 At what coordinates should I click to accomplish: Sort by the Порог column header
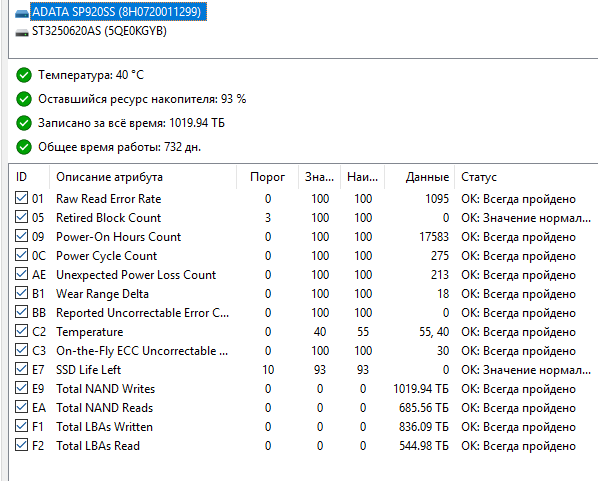pos(267,177)
